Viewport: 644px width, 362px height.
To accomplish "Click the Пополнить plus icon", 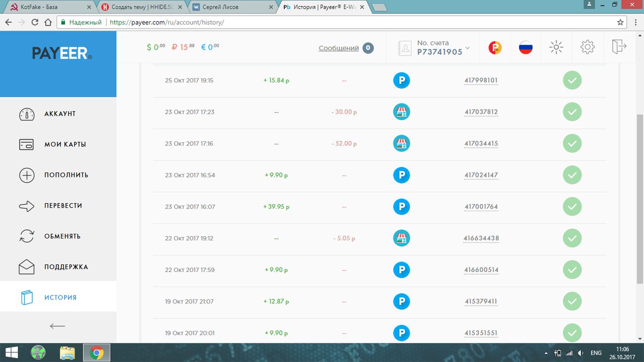I will tap(27, 175).
